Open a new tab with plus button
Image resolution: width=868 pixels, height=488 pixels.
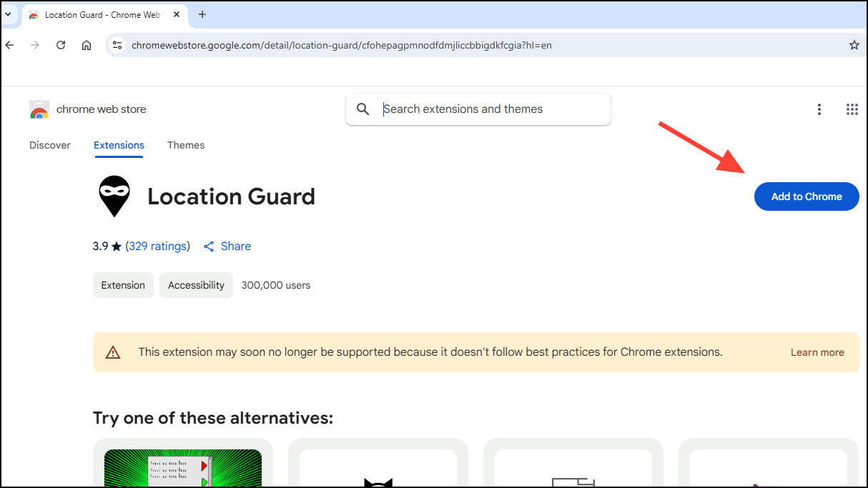202,14
